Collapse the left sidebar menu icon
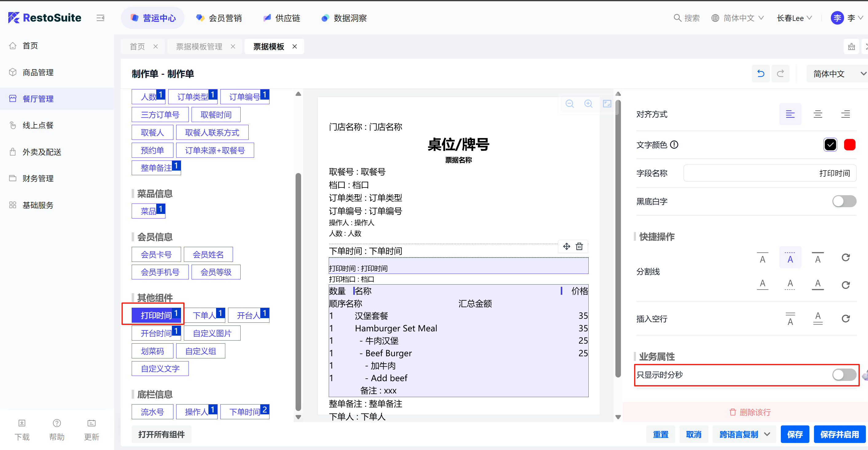Viewport: 868px width, 450px height. [100, 18]
